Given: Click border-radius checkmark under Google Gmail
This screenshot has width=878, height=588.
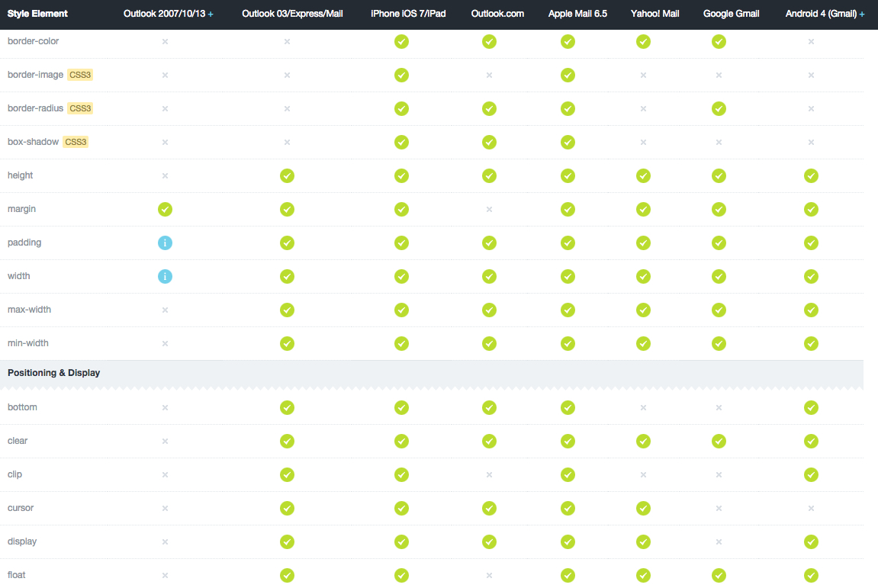Looking at the screenshot, I should click(x=719, y=108).
